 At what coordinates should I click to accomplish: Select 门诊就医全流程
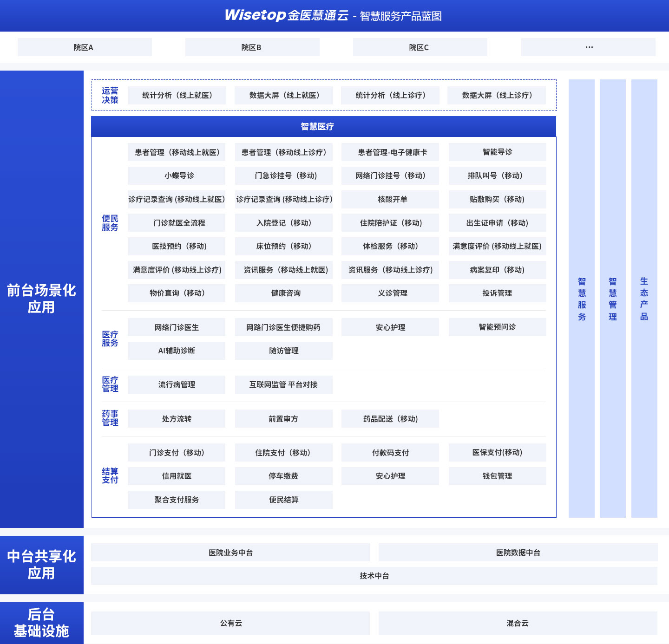(177, 223)
